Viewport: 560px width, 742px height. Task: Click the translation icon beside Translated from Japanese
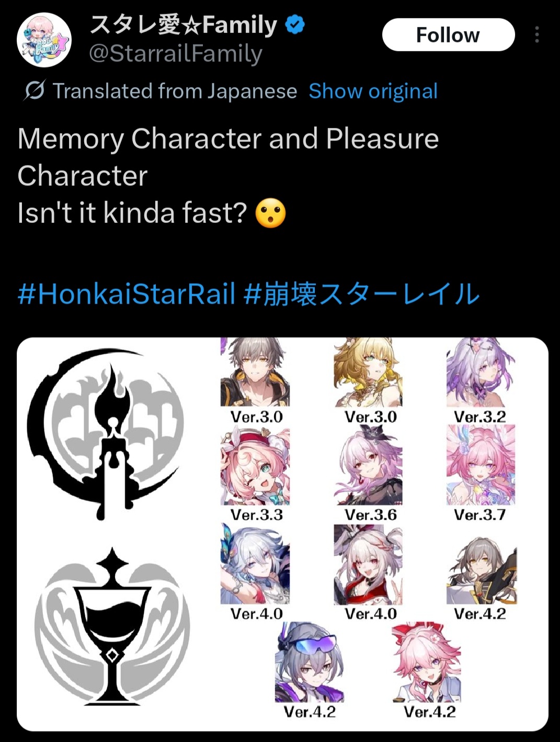click(x=35, y=91)
